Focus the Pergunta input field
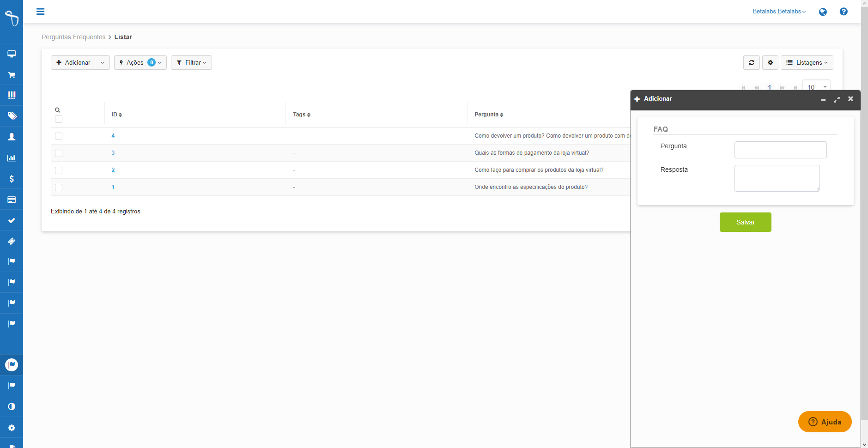 tap(780, 150)
